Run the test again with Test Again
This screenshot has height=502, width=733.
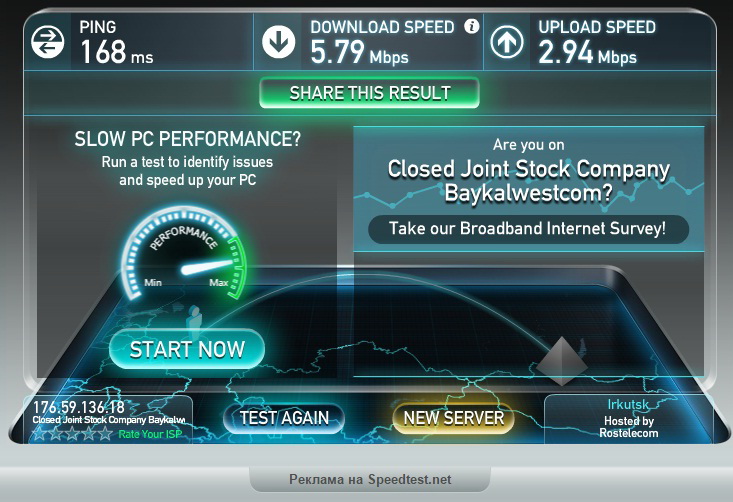tap(284, 418)
